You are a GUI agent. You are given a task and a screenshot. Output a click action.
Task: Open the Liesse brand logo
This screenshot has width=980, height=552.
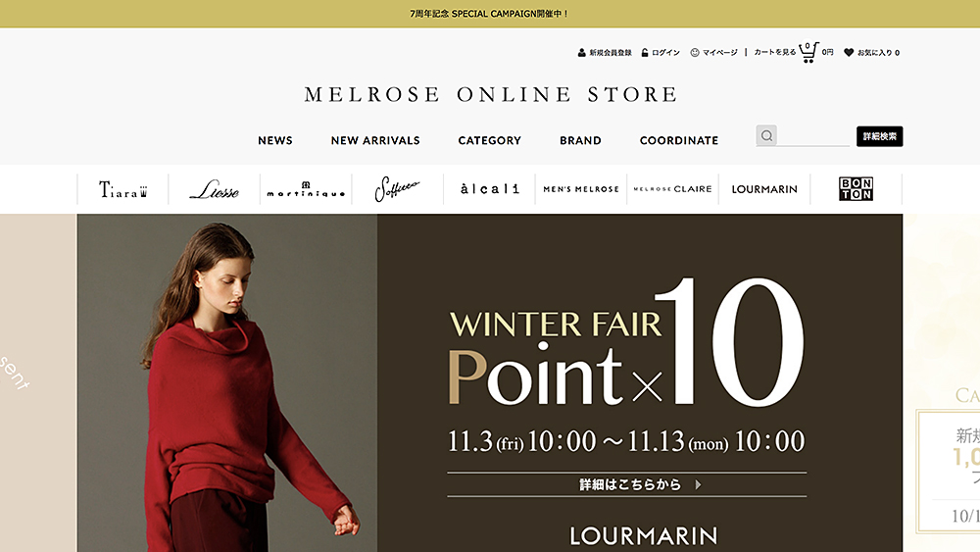(215, 189)
